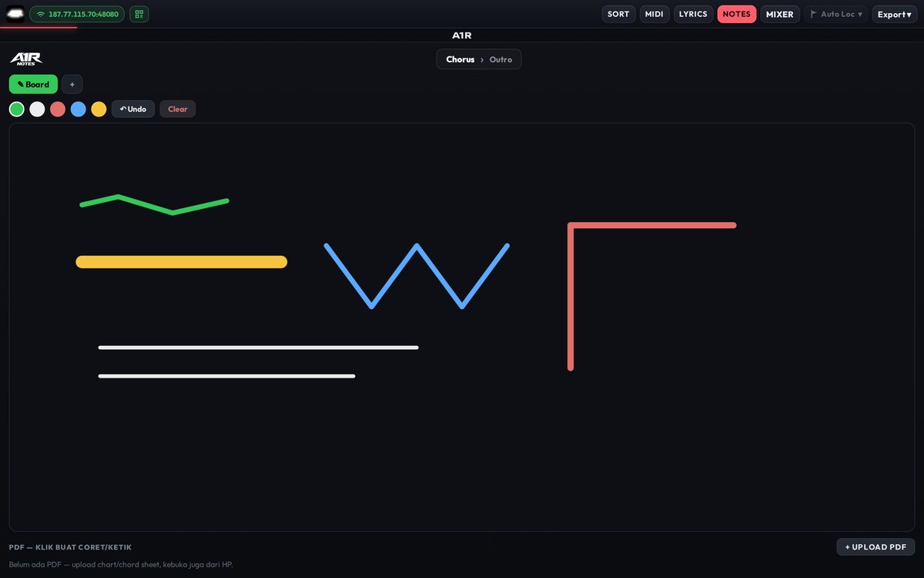This screenshot has height=578, width=924.
Task: Select the green Board pencil tab
Action: [x=33, y=85]
